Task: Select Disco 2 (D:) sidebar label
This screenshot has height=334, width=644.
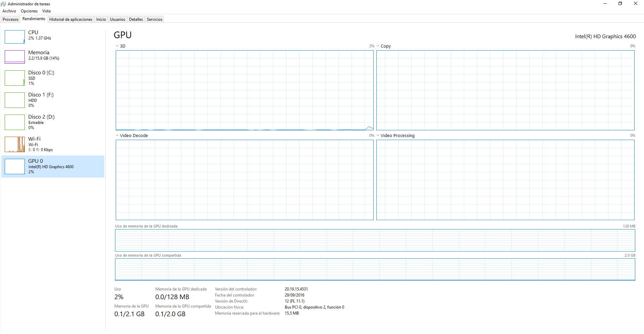Action: (41, 117)
